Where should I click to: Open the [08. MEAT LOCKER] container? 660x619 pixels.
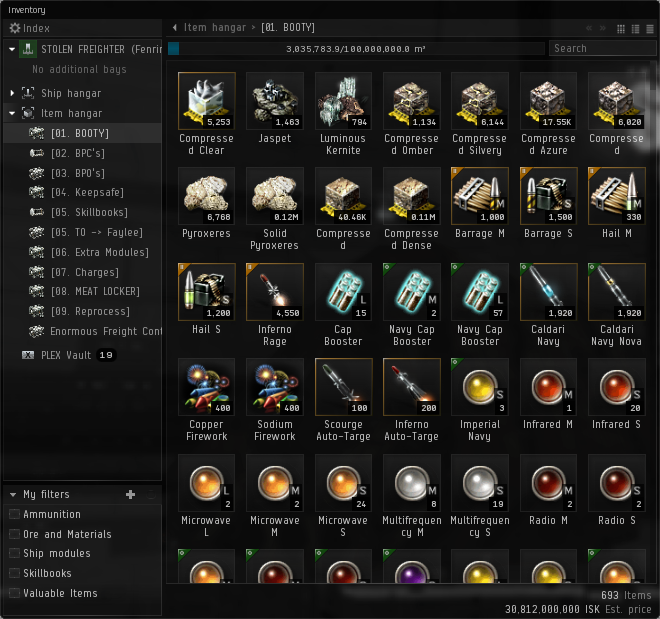coord(82,291)
